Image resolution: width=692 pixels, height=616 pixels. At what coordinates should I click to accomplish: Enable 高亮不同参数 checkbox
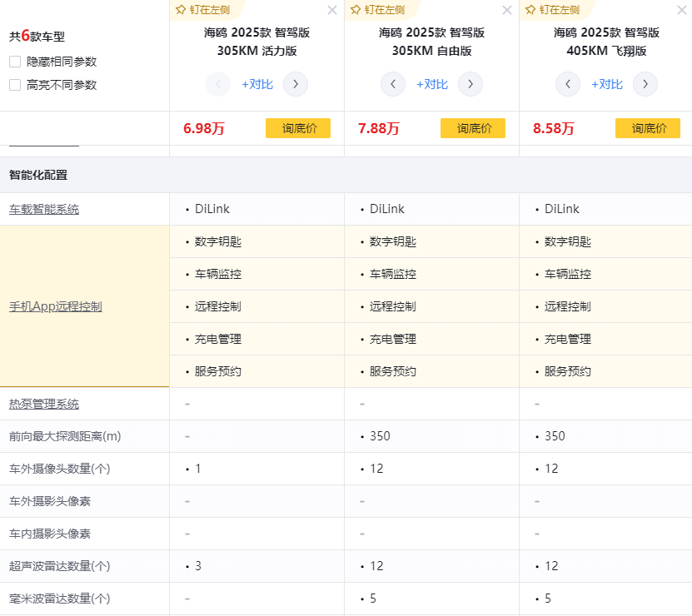tap(15, 85)
